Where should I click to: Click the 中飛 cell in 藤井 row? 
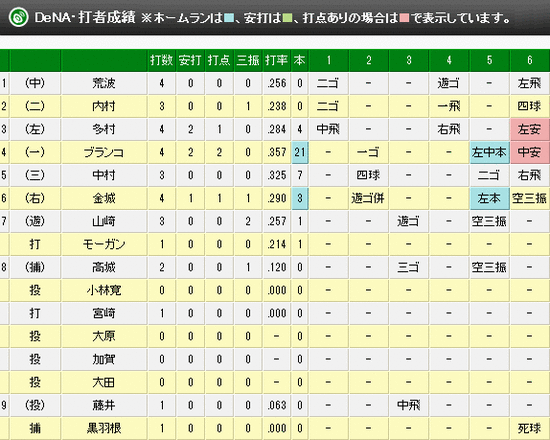point(409,405)
